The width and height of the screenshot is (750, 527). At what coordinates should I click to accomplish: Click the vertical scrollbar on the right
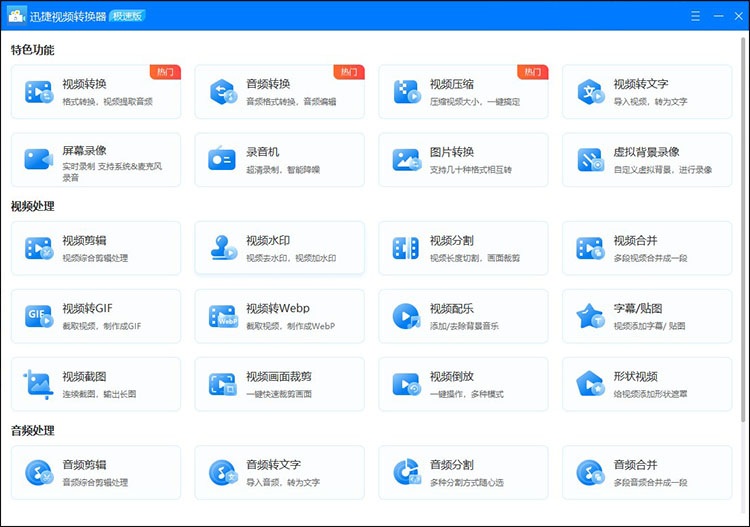pos(743,230)
